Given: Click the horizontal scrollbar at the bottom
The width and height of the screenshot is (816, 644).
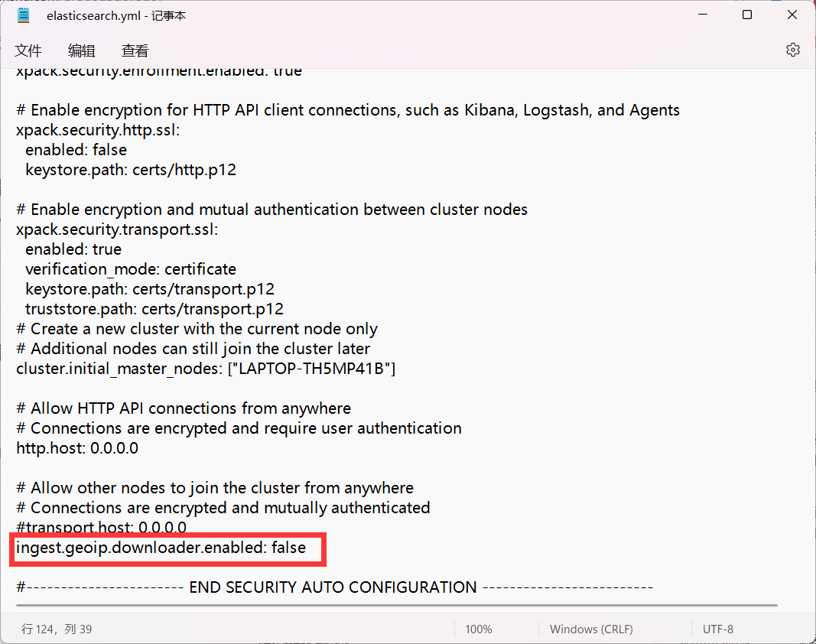Looking at the screenshot, I should pyautogui.click(x=397, y=606).
